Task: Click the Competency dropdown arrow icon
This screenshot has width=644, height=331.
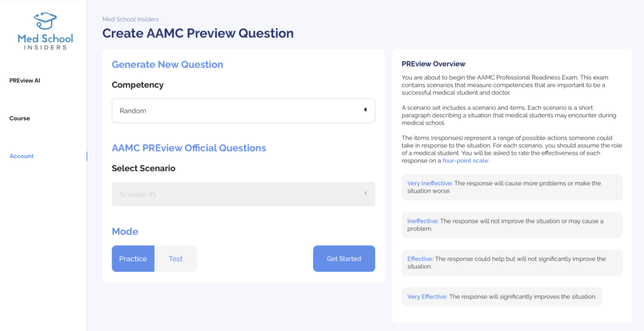Action: [x=365, y=110]
